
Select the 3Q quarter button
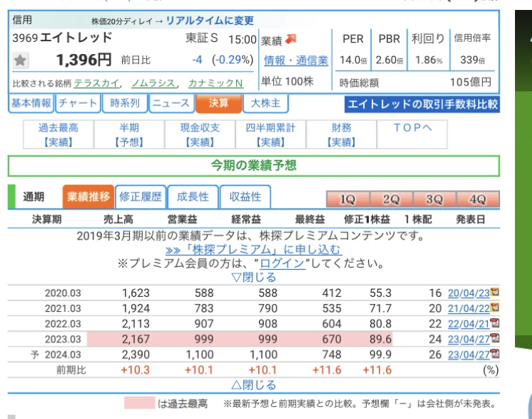click(435, 199)
